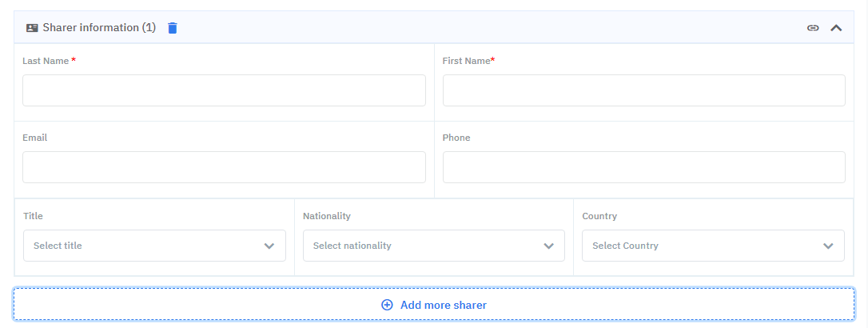The width and height of the screenshot is (868, 328).
Task: Click the link chain icon
Action: point(813,28)
